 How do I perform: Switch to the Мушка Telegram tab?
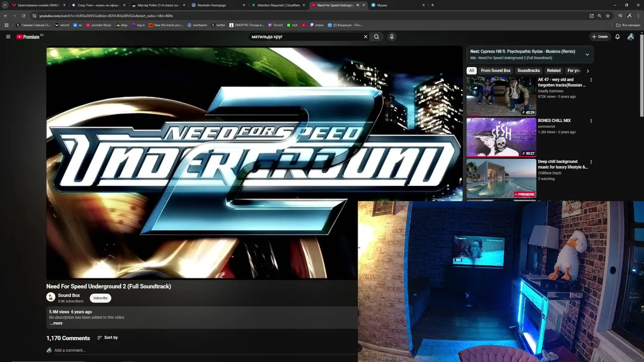[x=397, y=5]
